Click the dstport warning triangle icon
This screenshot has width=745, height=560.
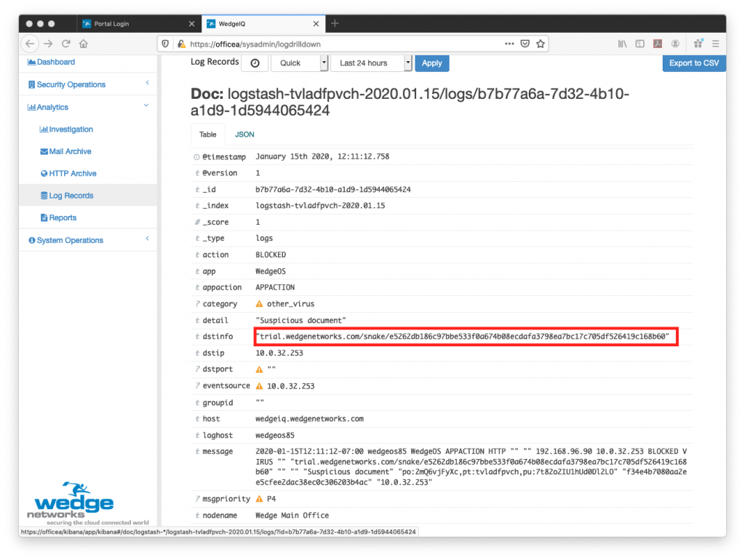click(259, 369)
